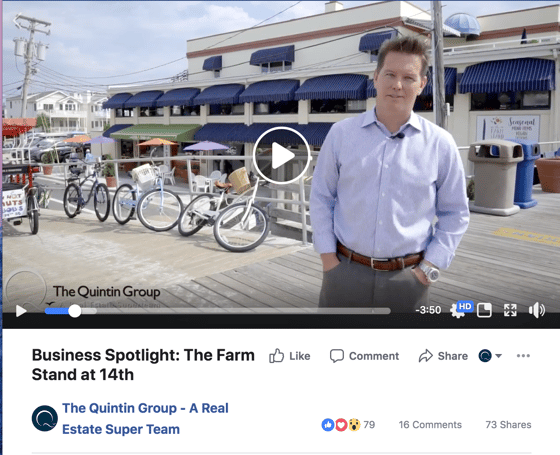Open The Quintin Group page link

pos(145,419)
